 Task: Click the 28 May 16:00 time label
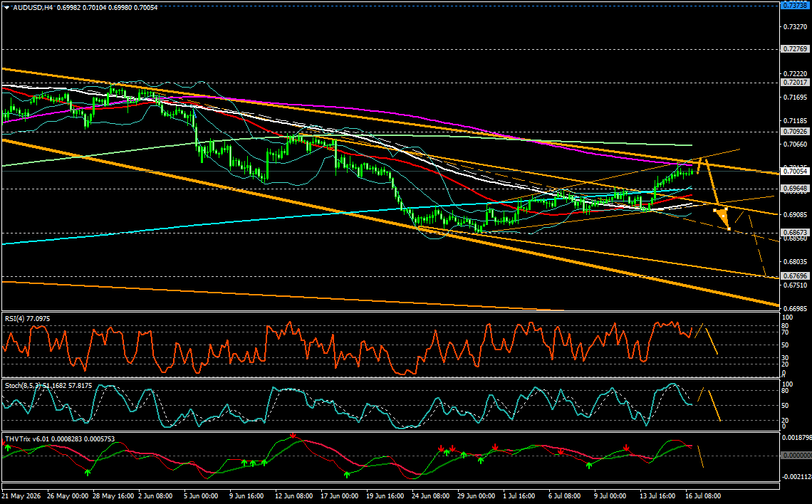point(113,495)
